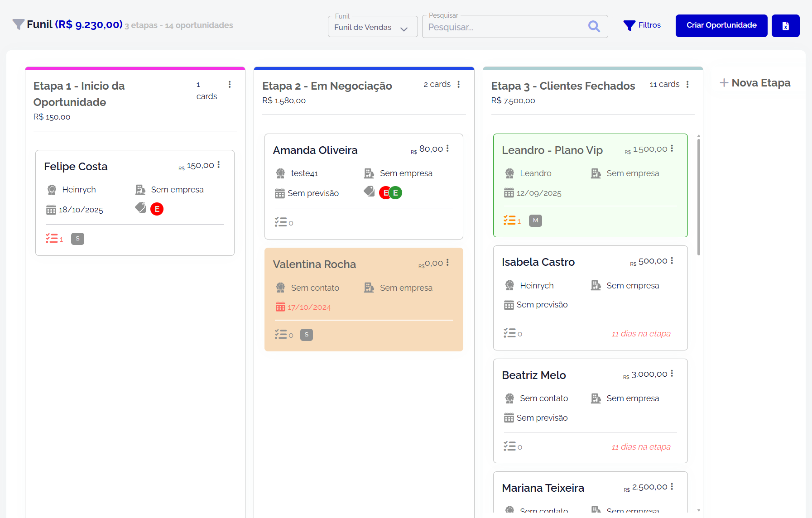Click the Etapa 3 column scrollbar
Image resolution: width=812 pixels, height=518 pixels.
(699, 197)
